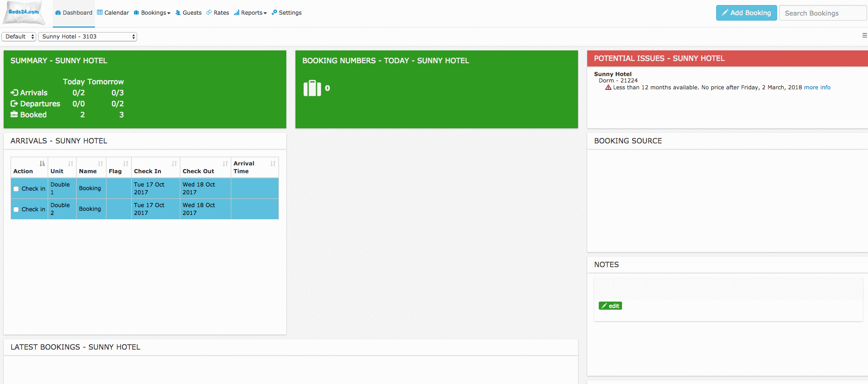The width and height of the screenshot is (868, 384).
Task: Sort arrivals table by Action column
Action: (x=29, y=167)
